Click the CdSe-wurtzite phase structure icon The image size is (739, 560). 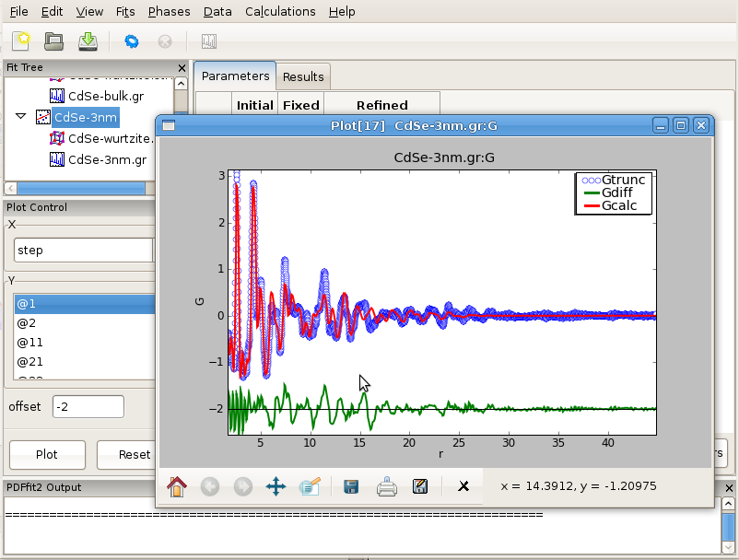pos(57,138)
